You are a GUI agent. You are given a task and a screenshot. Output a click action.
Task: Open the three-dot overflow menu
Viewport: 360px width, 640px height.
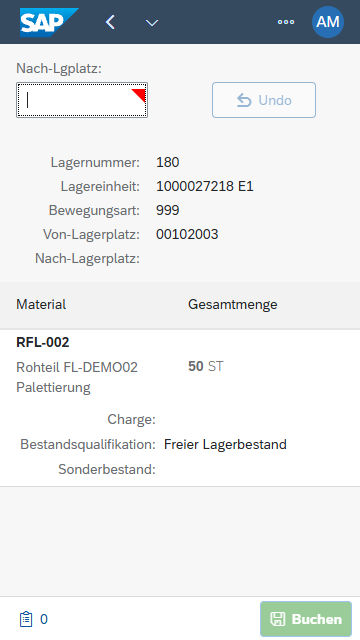click(286, 22)
